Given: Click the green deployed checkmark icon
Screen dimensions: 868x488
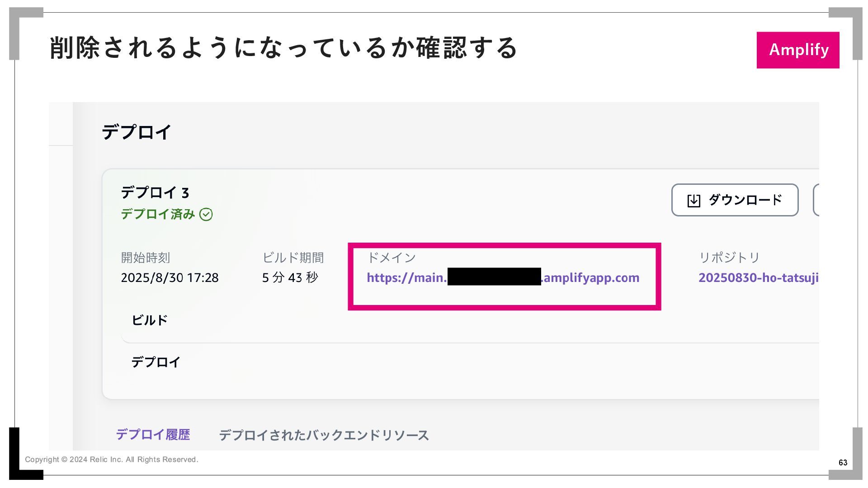Looking at the screenshot, I should 206,214.
